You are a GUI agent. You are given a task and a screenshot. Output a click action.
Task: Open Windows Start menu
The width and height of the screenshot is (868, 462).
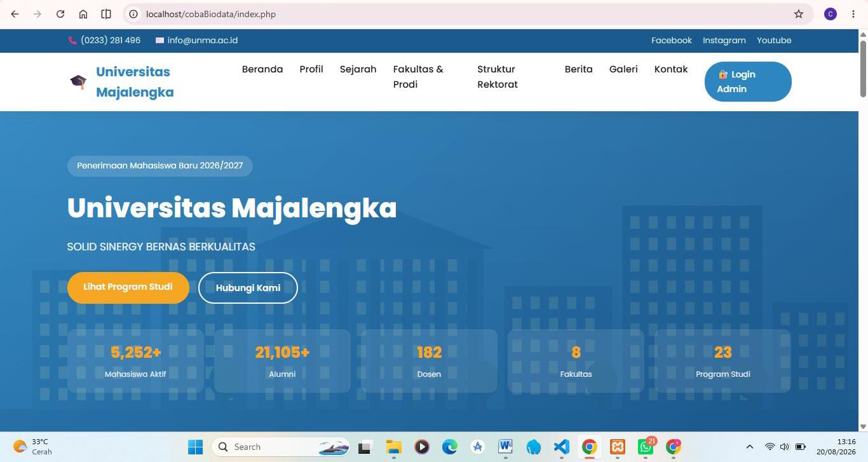(x=195, y=447)
